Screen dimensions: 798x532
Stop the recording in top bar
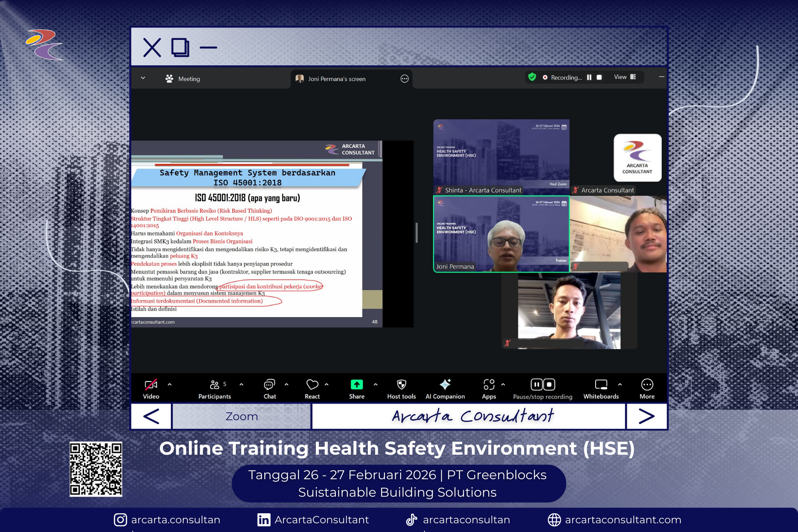click(x=599, y=77)
